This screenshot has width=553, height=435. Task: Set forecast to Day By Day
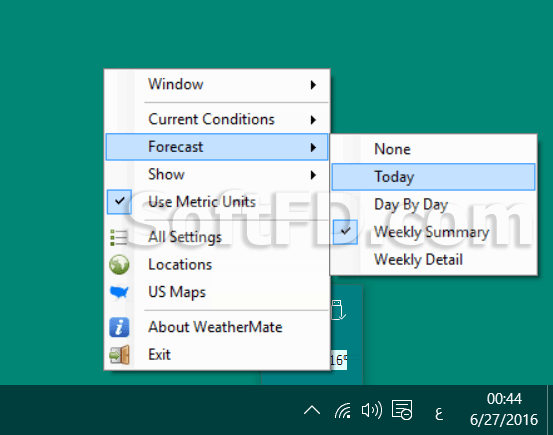[433, 204]
